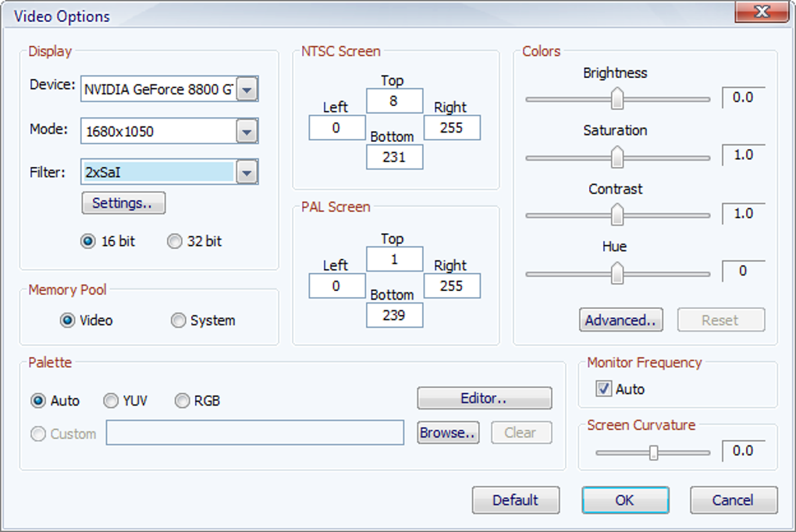
Task: Click PAL Screen Top input field
Action: pos(394,260)
